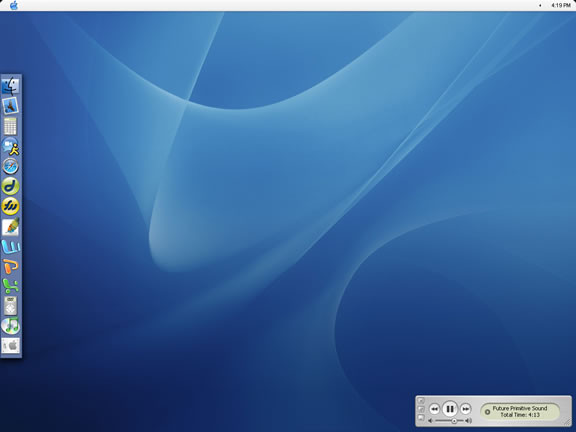Launch Dreamweaver from the dock

point(11,186)
